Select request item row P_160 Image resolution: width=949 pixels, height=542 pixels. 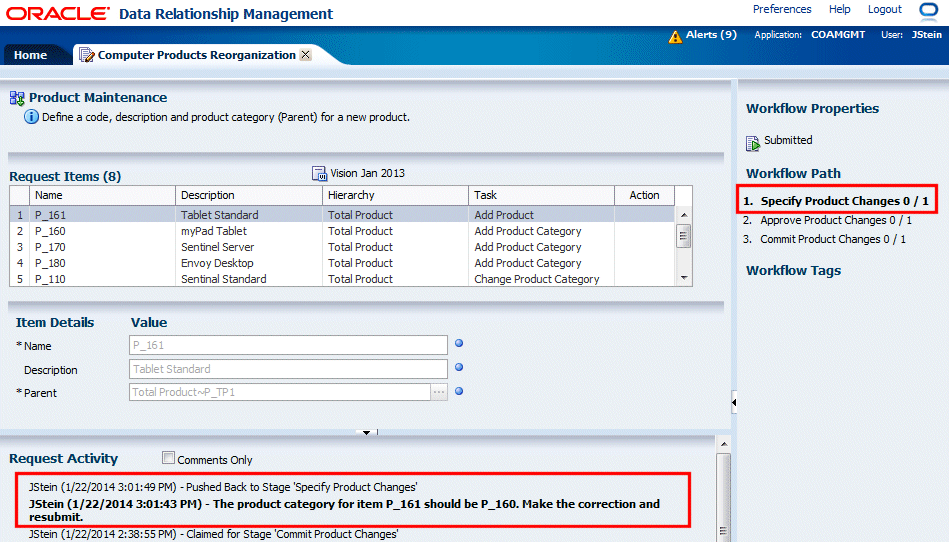pyautogui.click(x=342, y=231)
